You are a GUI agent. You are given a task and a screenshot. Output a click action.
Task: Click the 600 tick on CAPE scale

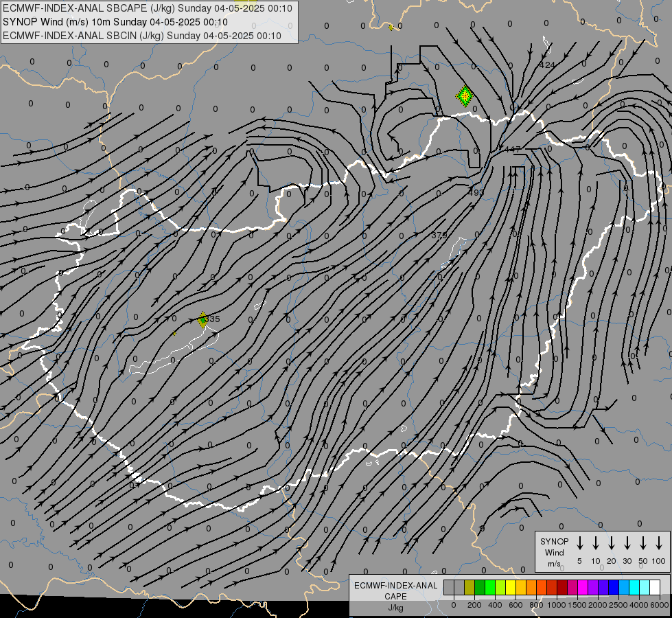[x=515, y=605]
